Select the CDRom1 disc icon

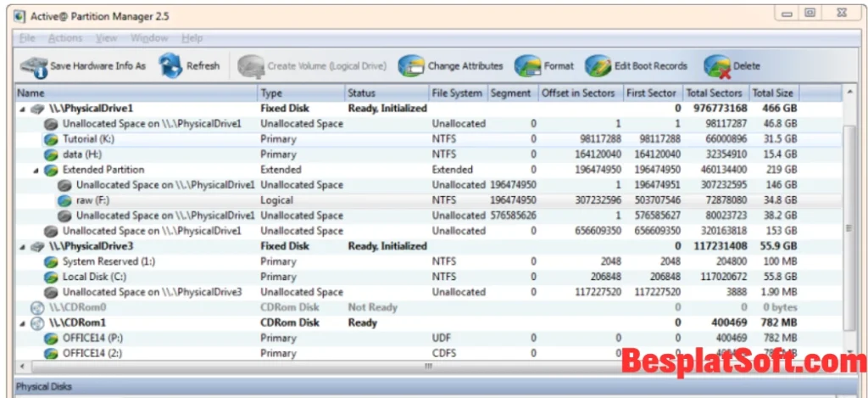coord(37,322)
